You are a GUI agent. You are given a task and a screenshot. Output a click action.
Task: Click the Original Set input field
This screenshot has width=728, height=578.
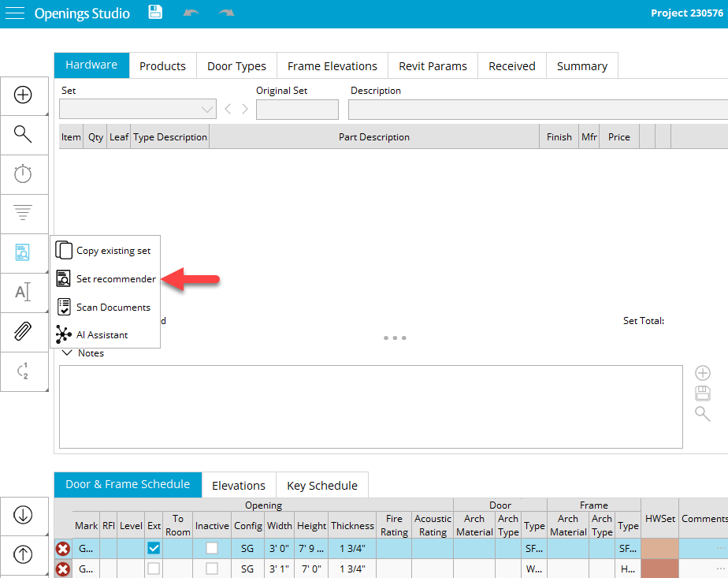[x=297, y=110]
